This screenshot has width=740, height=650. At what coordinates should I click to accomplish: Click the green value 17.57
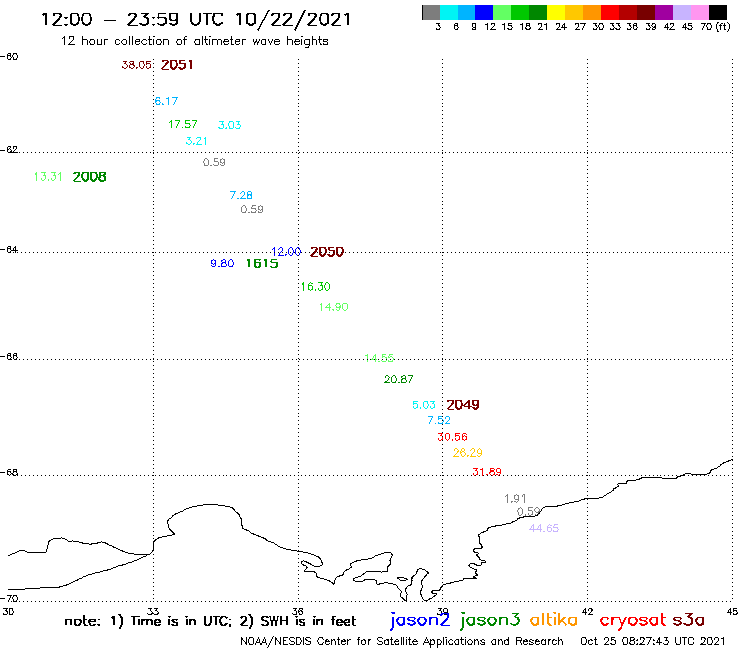(183, 124)
